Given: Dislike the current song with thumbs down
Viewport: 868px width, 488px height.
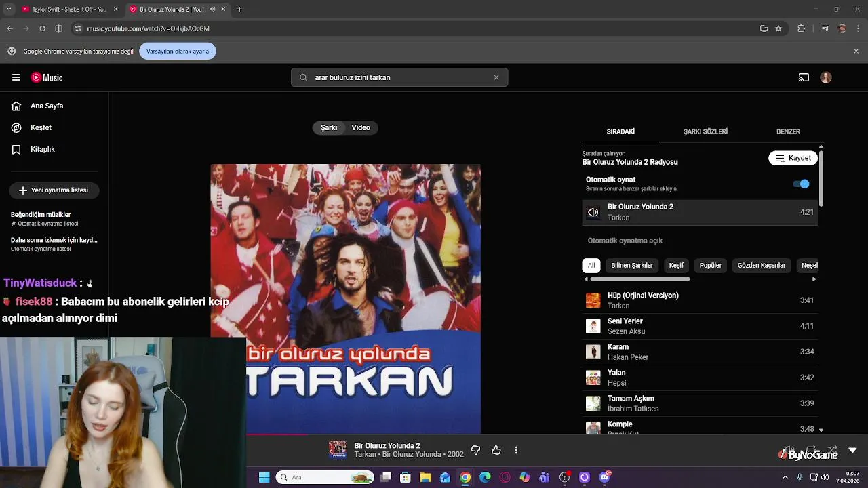Looking at the screenshot, I should (475, 450).
